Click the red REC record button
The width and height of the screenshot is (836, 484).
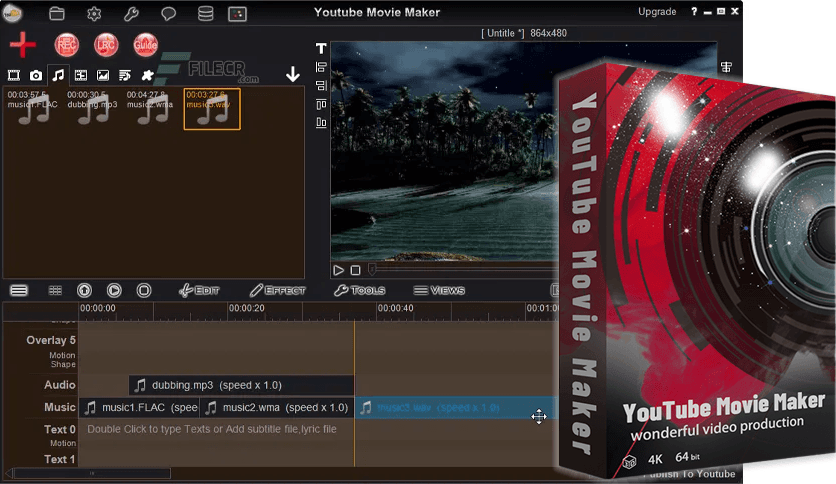(67, 45)
